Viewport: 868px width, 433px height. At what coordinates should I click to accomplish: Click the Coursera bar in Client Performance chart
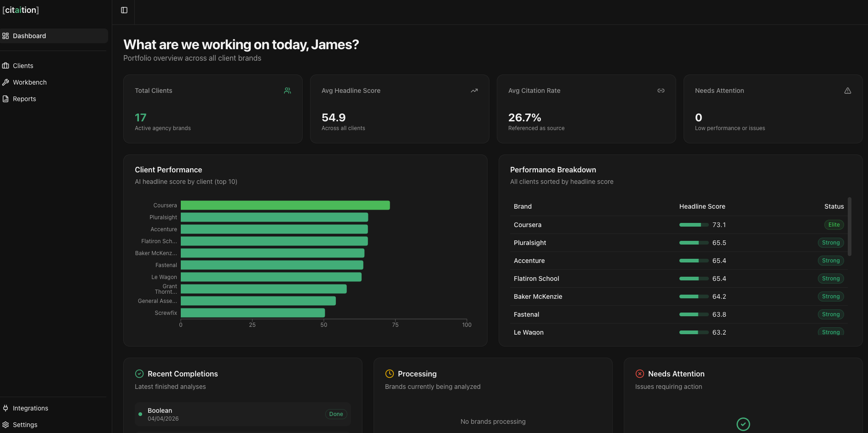point(285,205)
